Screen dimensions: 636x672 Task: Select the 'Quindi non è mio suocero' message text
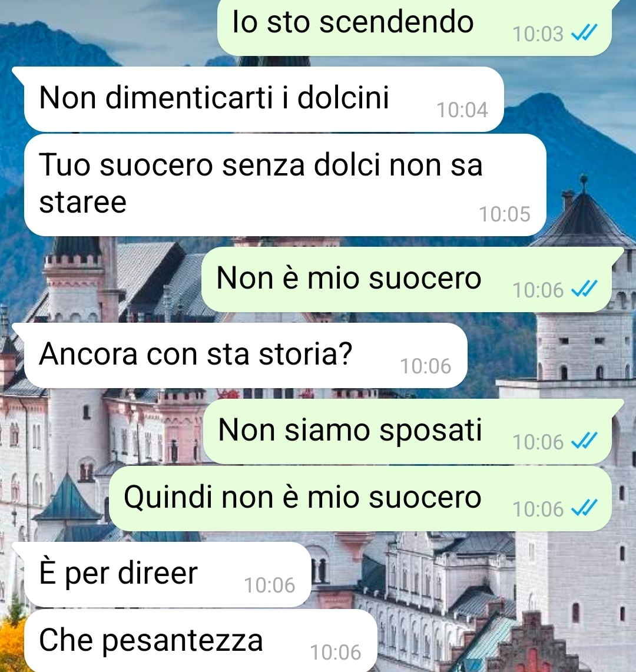[x=303, y=498]
